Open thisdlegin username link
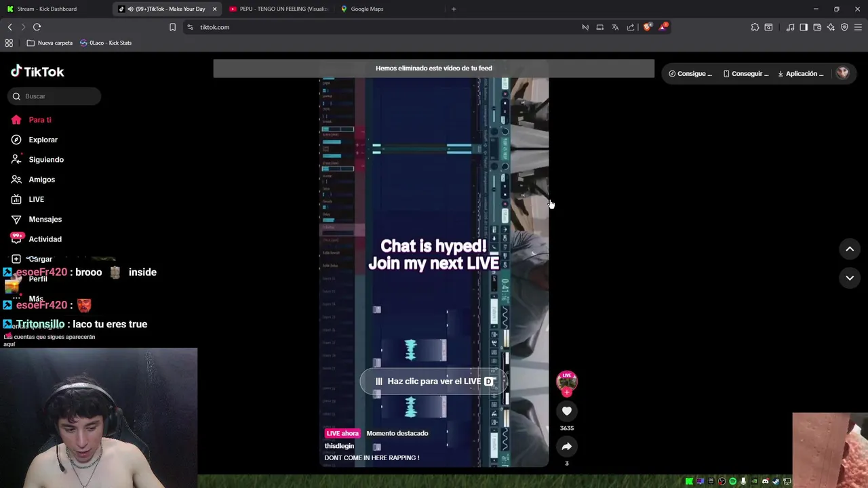This screenshot has width=868, height=488. (339, 446)
